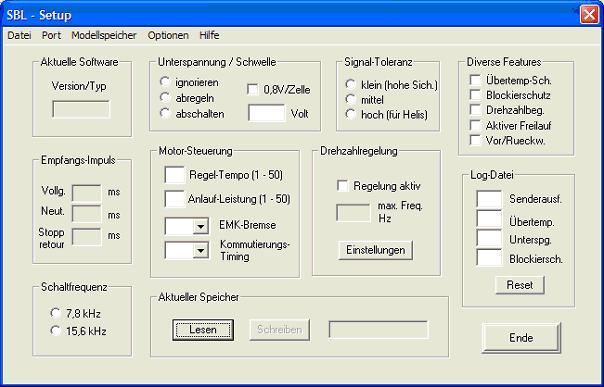Open the Optionen menu

pos(168,35)
